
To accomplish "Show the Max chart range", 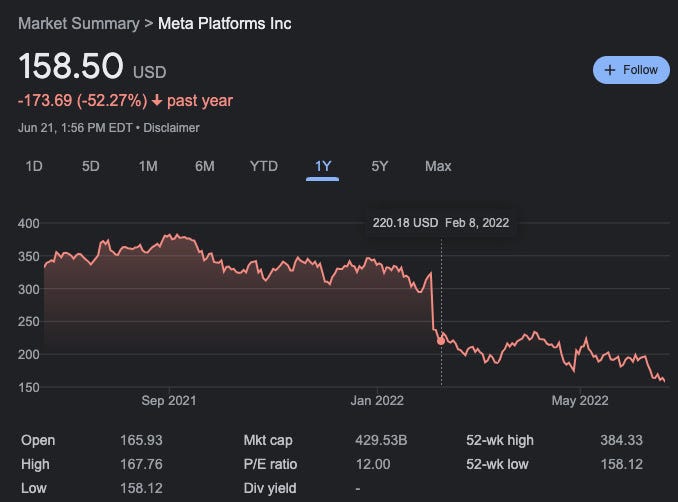I will [438, 166].
